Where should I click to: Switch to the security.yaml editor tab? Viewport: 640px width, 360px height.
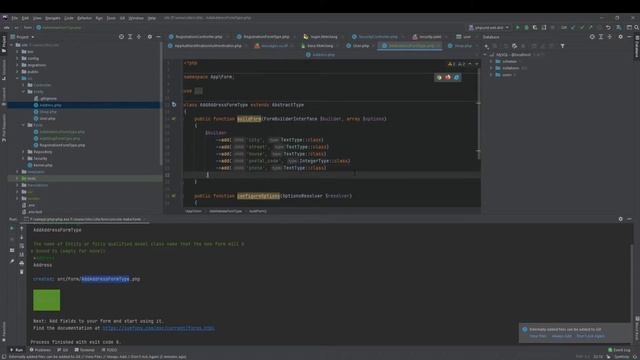(x=430, y=37)
